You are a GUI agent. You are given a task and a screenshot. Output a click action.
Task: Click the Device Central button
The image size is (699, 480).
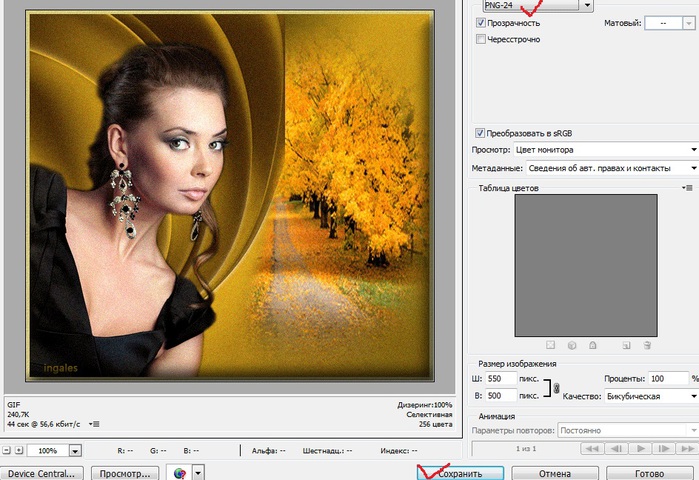point(41,473)
